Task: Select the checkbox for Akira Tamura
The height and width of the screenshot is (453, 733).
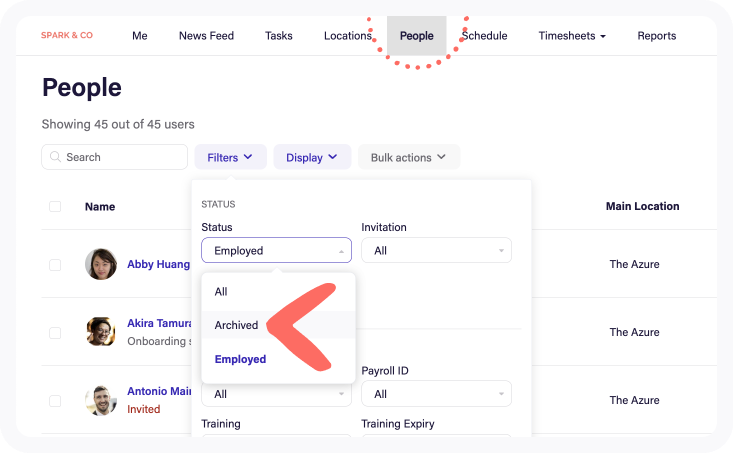Action: click(x=55, y=332)
